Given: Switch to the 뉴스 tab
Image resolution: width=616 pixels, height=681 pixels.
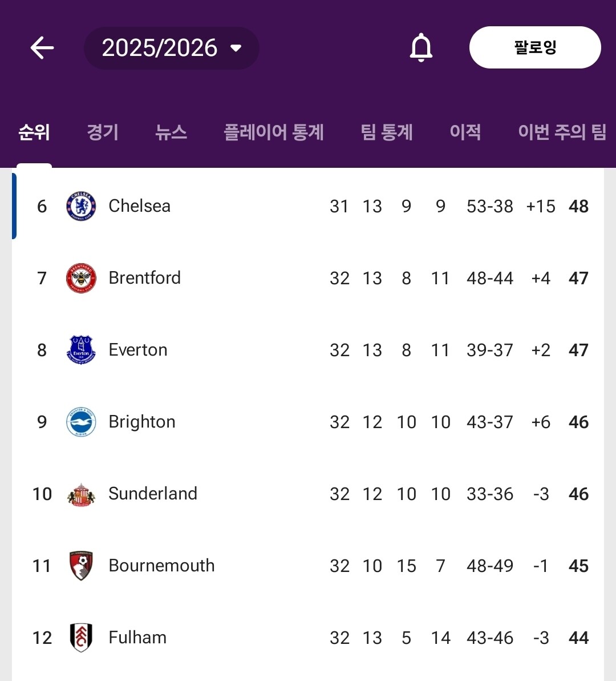Looking at the screenshot, I should [x=171, y=132].
